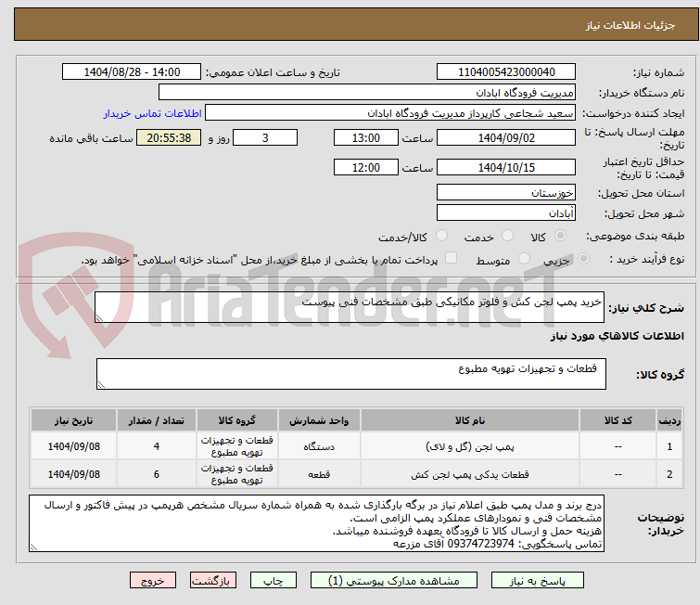This screenshot has width=700, height=605.
Task: Click مشاهده مدارک پیوستی (1) button
Action: pos(394,581)
